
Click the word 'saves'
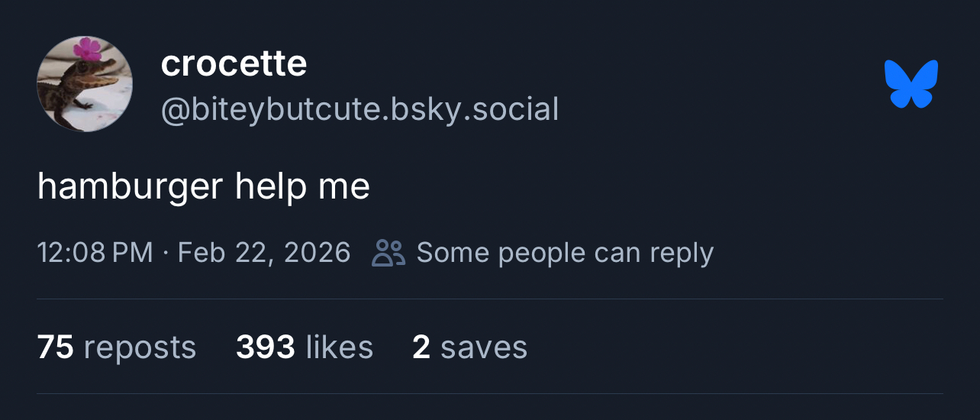(484, 347)
